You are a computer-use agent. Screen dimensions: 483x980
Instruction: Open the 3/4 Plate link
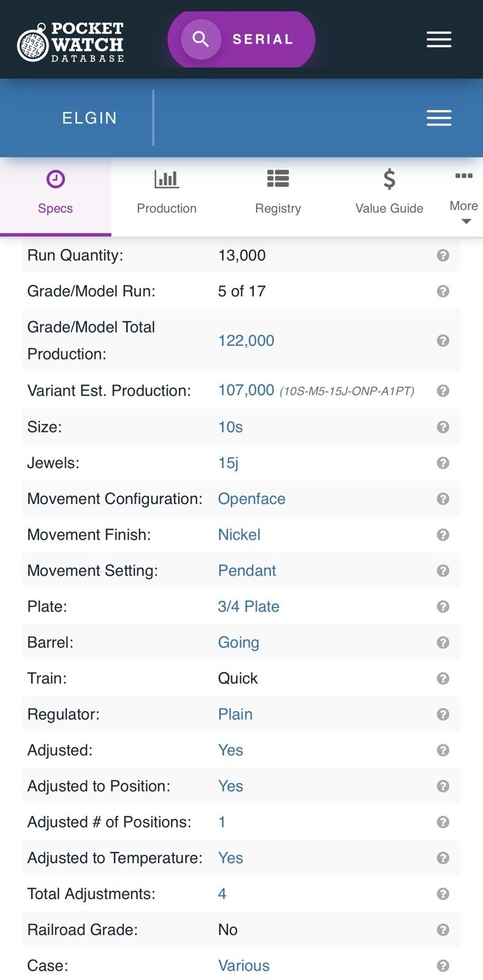(249, 606)
